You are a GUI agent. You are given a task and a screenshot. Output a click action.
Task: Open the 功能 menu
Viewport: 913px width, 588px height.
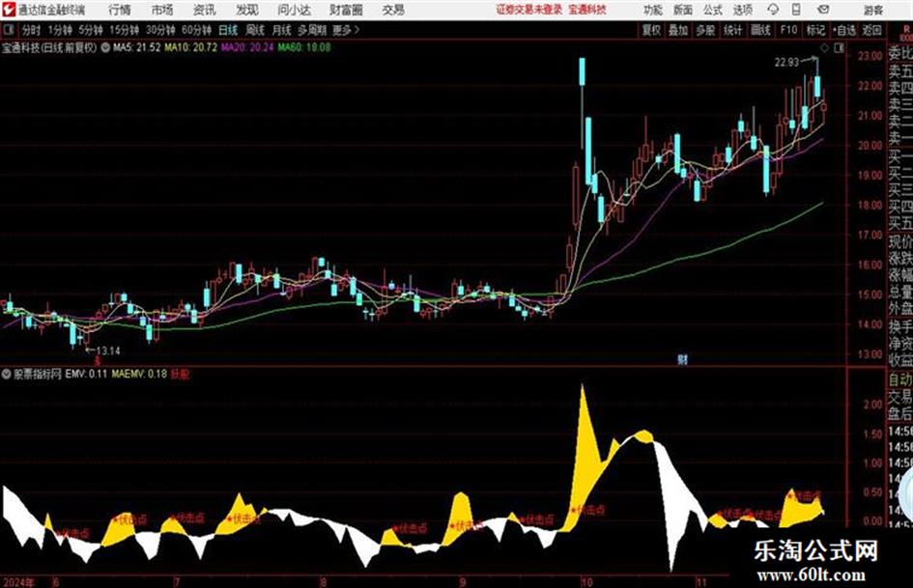click(x=653, y=10)
